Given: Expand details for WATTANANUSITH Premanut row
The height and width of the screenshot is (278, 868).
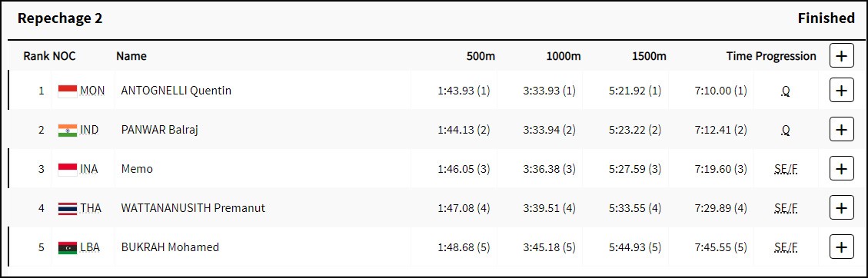Looking at the screenshot, I should coord(841,208).
